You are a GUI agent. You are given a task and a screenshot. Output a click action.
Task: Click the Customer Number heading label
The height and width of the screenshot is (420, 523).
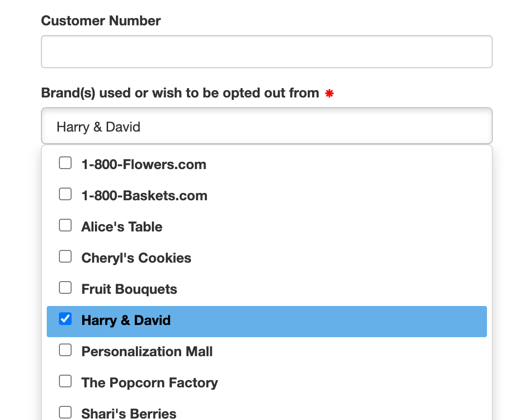[x=101, y=21]
